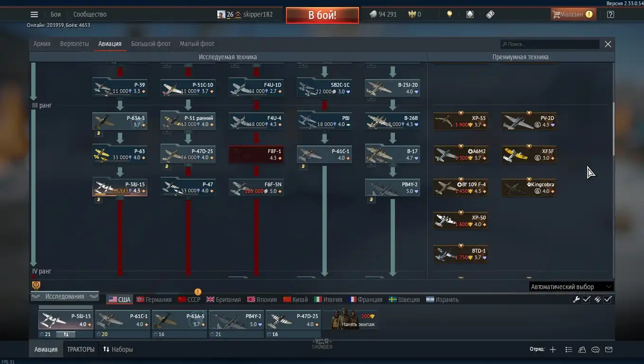This screenshot has height=364, width=644.
Task: Open the help question mark icon
Action: [610, 14]
